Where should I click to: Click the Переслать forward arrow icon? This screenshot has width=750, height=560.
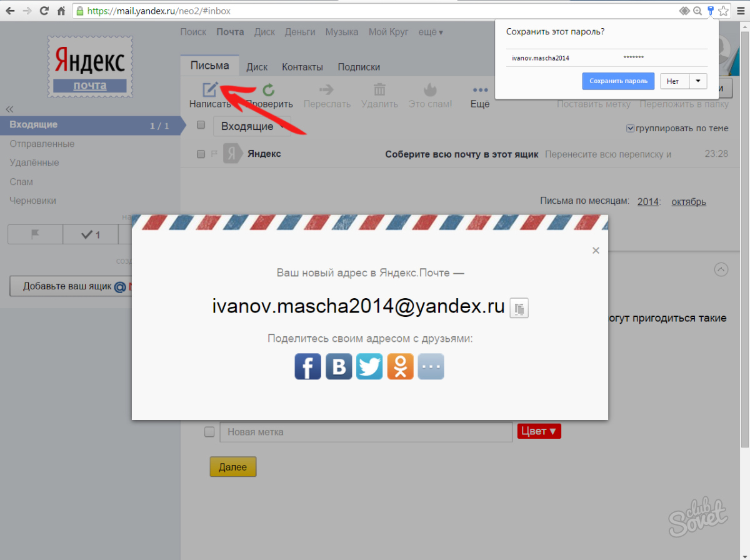click(x=327, y=90)
